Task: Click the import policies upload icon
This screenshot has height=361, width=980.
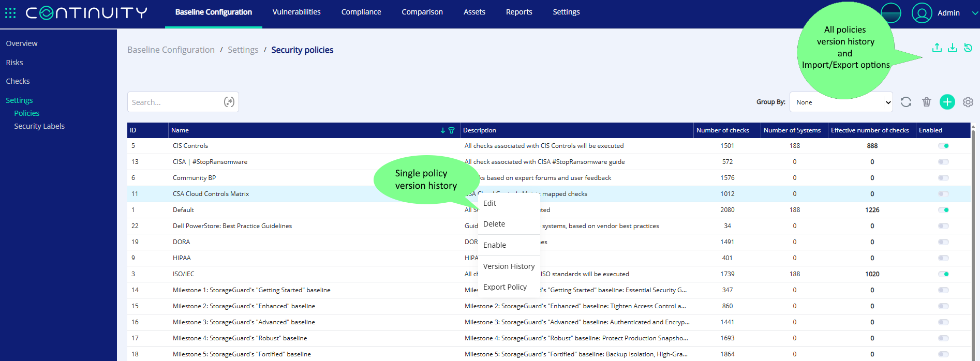Action: click(937, 48)
